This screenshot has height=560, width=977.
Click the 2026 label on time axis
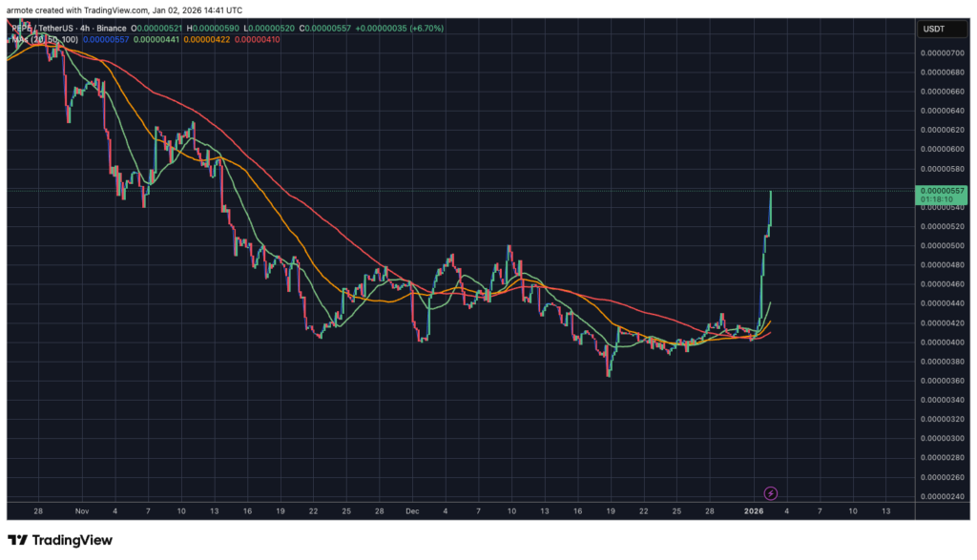754,511
